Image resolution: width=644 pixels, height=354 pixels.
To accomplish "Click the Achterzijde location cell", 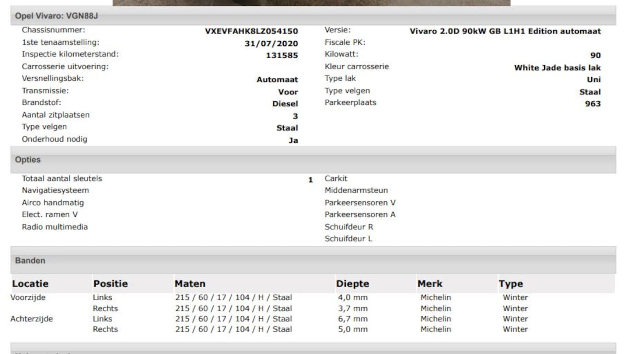I will tap(31, 319).
